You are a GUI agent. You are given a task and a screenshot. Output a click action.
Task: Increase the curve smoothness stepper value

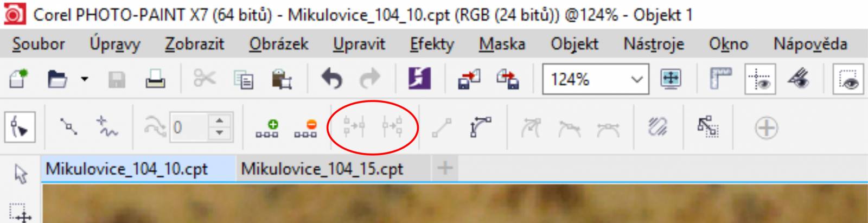point(219,122)
